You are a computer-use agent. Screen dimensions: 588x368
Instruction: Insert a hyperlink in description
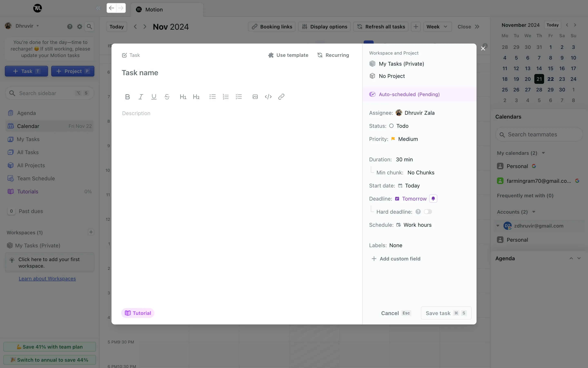[x=281, y=97]
